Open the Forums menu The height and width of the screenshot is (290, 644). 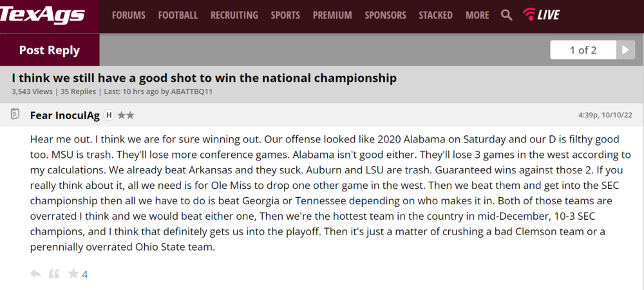pos(129,15)
